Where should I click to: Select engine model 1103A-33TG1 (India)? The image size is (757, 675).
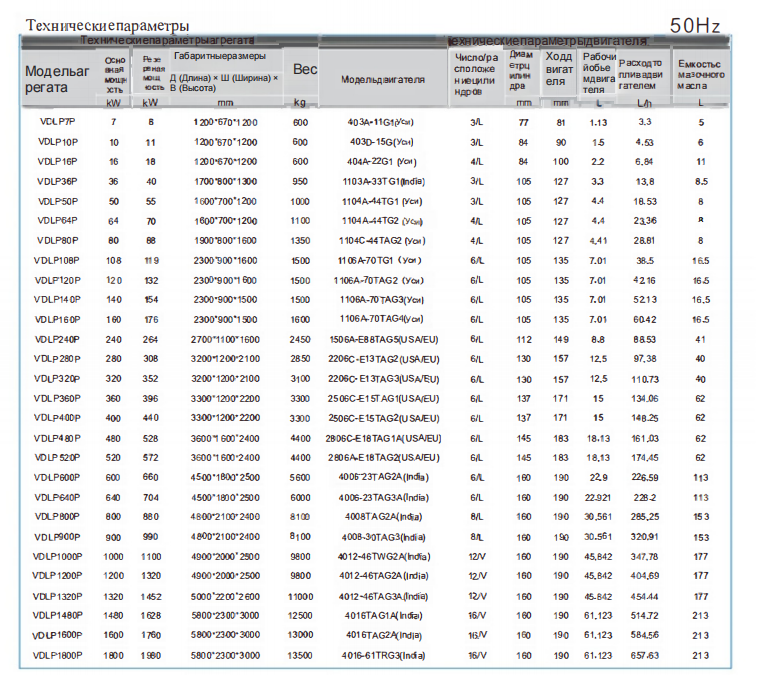(x=383, y=182)
